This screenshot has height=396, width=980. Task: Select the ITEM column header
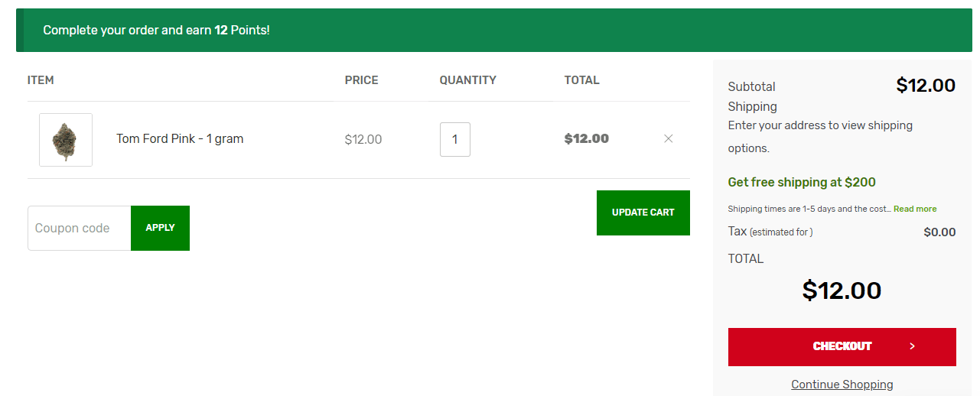(41, 80)
